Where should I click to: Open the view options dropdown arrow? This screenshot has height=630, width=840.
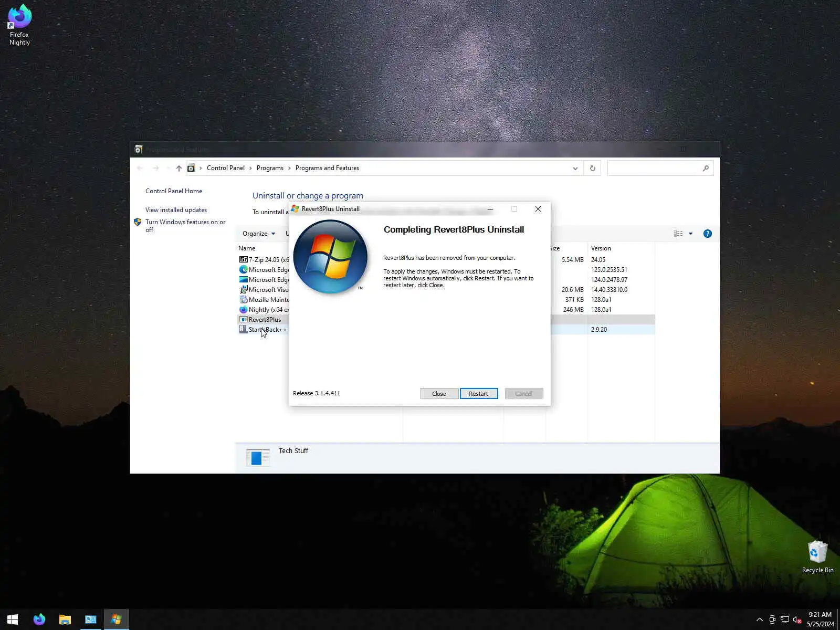(x=690, y=234)
